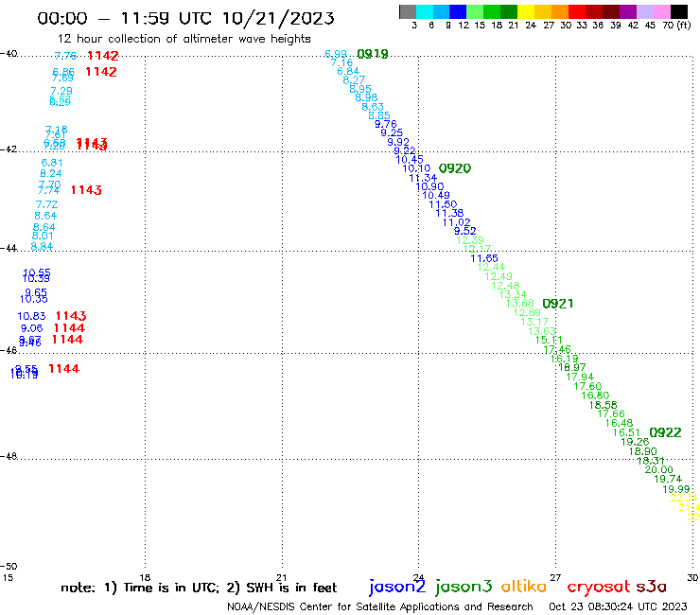The image size is (700, 615).
Task: Click the legend scale label "70 (ft)"
Action: click(x=676, y=25)
